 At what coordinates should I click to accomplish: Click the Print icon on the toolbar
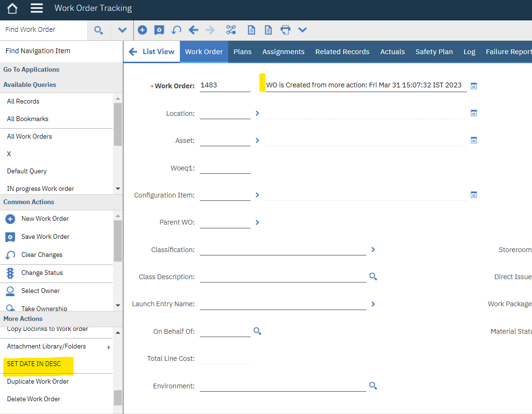click(x=285, y=29)
